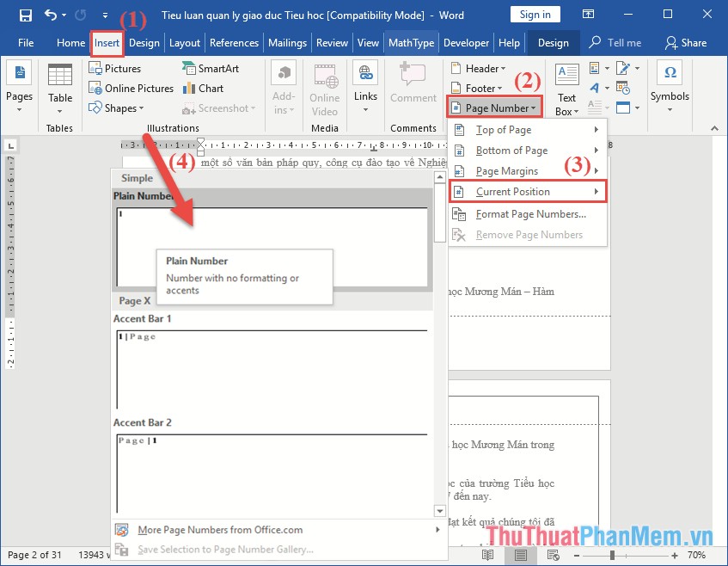Open the Footer dropdown

point(478,87)
